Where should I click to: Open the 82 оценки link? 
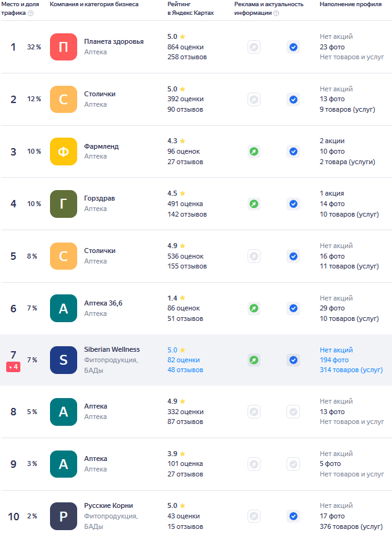click(183, 360)
